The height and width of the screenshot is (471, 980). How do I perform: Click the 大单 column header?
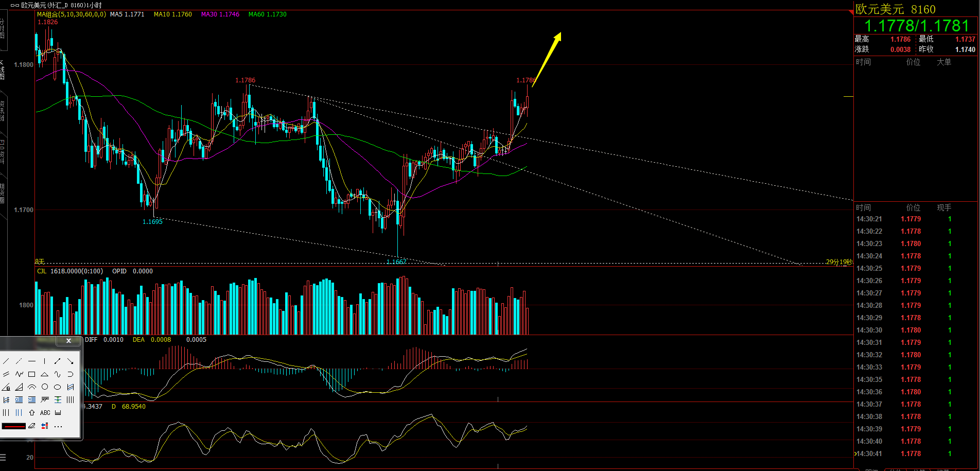point(944,62)
